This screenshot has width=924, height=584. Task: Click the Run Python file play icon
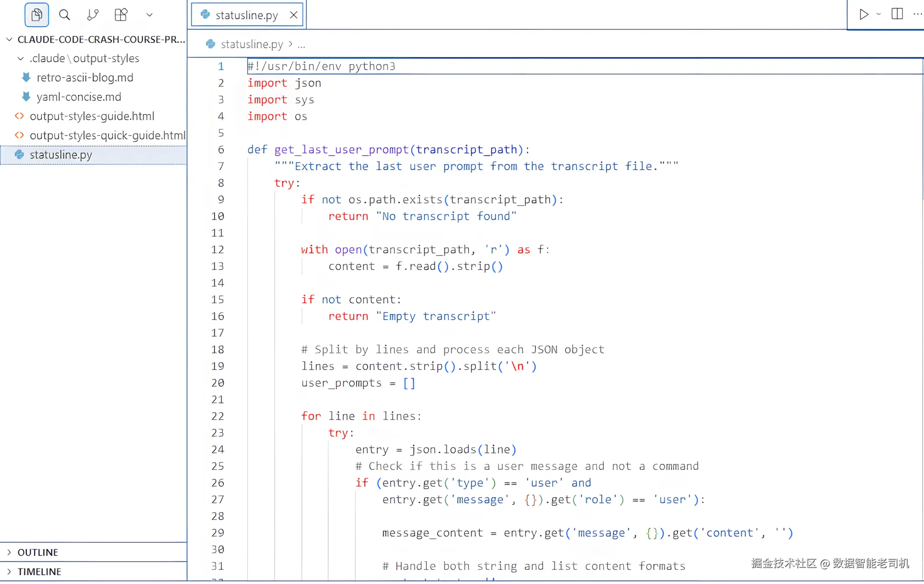864,14
